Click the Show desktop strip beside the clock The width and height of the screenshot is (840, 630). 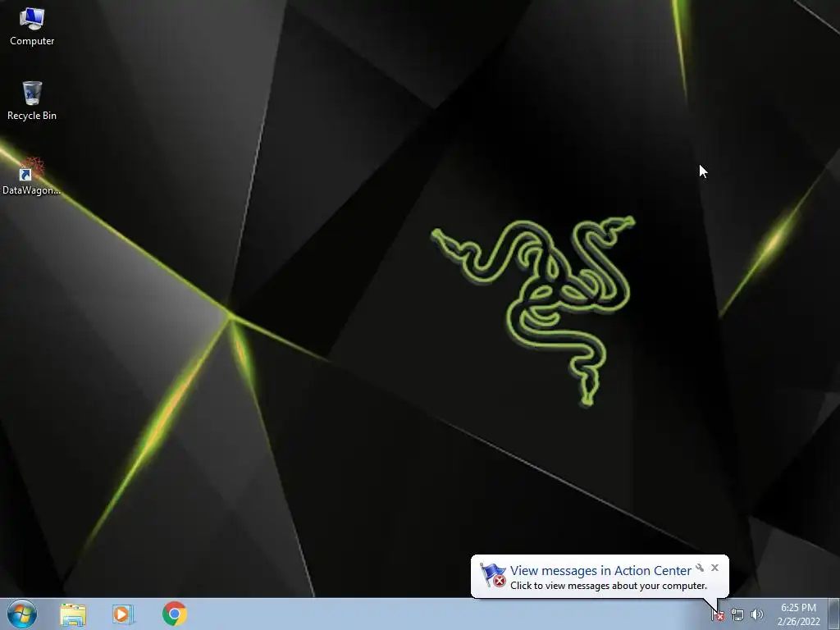(x=834, y=614)
